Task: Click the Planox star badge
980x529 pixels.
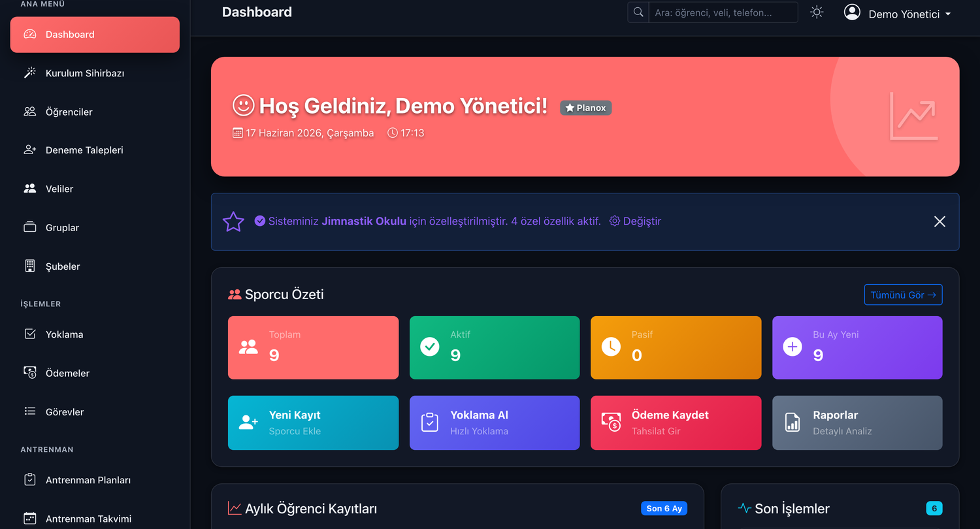Action: coord(585,108)
